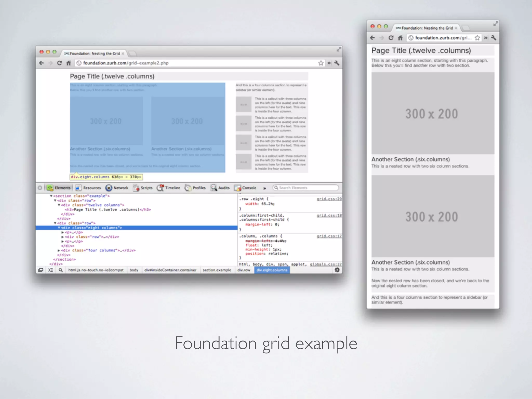Open home page in right browser window
532x399 pixels.
pyautogui.click(x=400, y=38)
